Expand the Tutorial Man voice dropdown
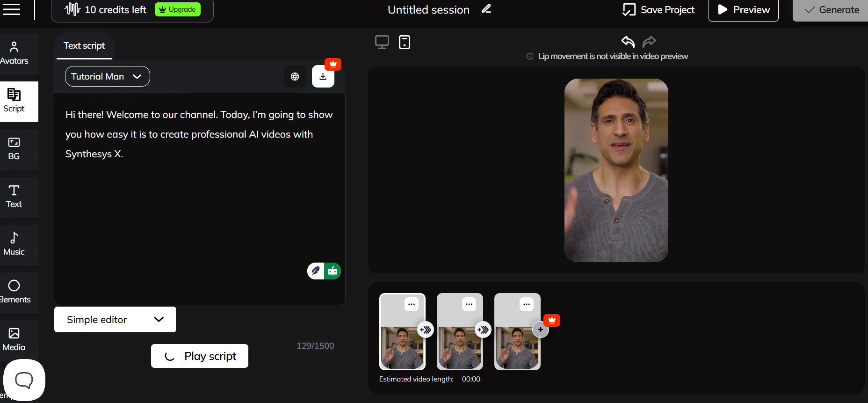This screenshot has width=868, height=403. [107, 76]
